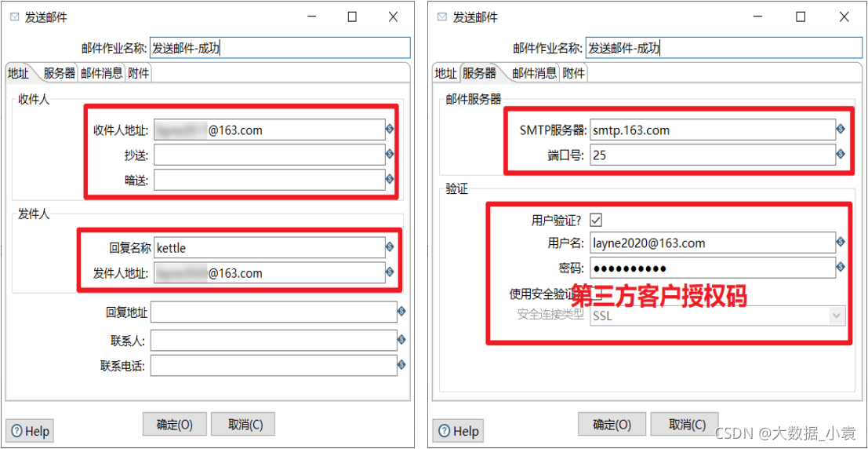Focus the 发件人地址 input field
Screen dimensions: 868x449
coord(270,272)
